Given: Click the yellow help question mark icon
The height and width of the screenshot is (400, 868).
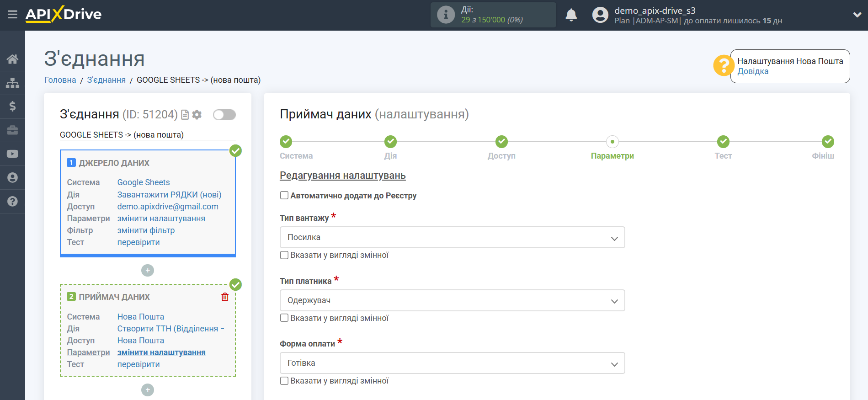Looking at the screenshot, I should (x=724, y=66).
